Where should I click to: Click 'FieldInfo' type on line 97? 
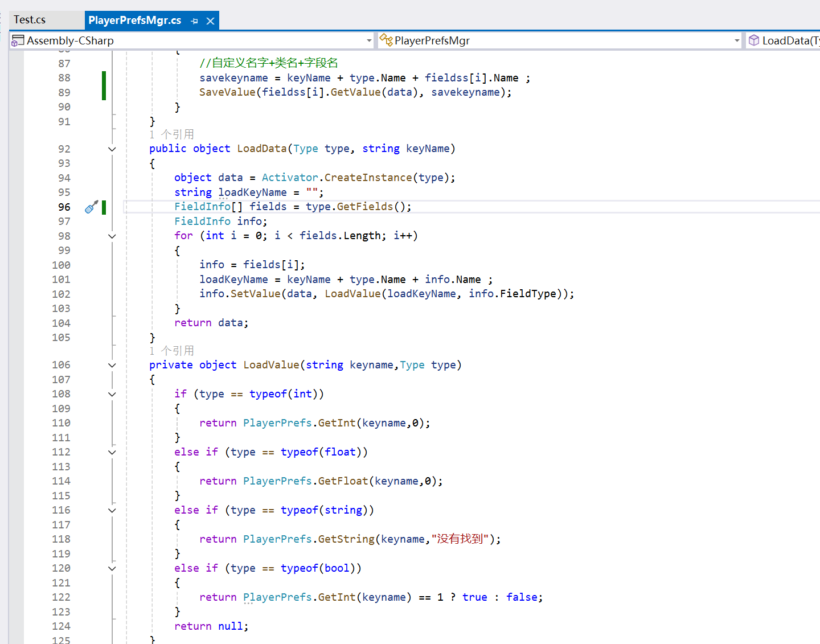coord(202,221)
